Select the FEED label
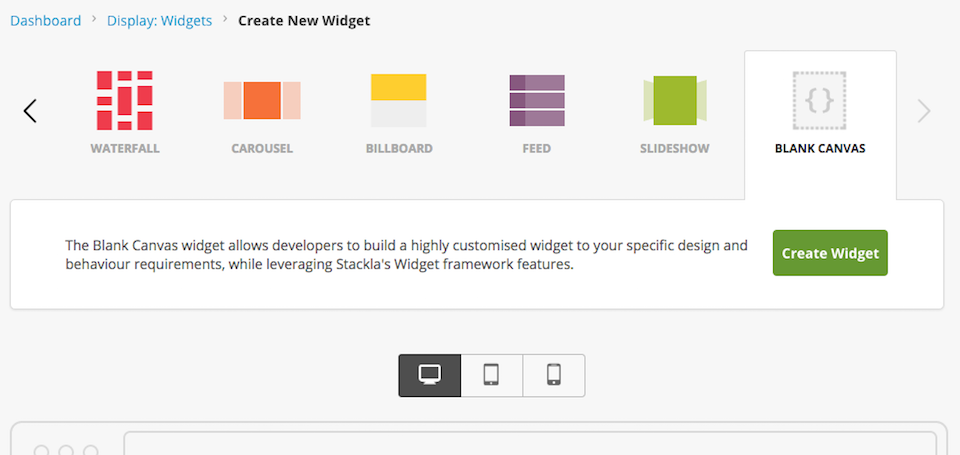 pos(537,149)
